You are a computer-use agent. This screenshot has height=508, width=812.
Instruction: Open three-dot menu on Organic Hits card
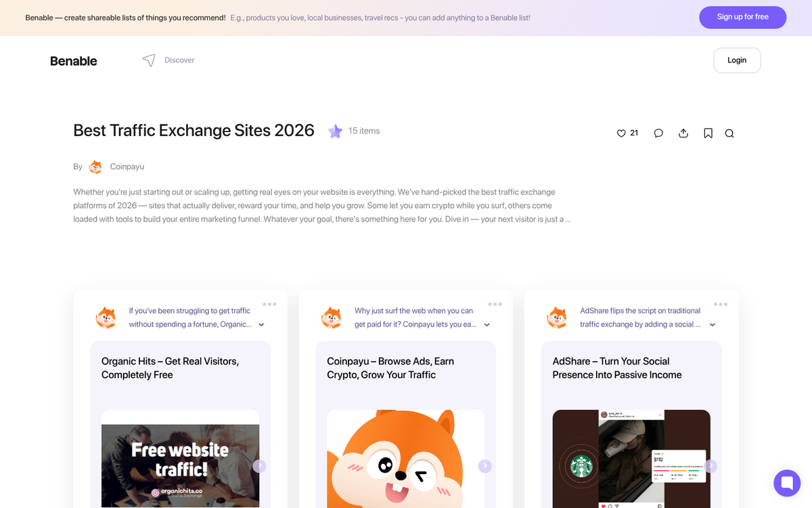(269, 304)
